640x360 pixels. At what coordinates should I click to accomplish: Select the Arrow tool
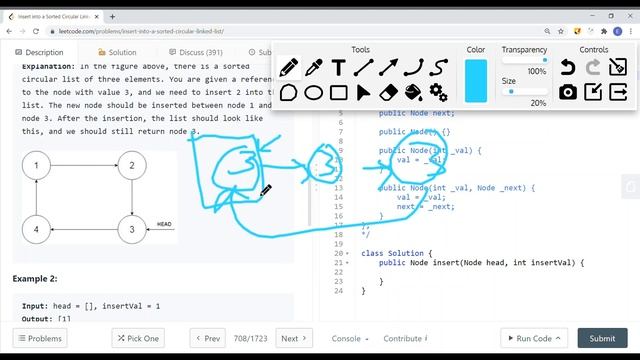pyautogui.click(x=388, y=67)
